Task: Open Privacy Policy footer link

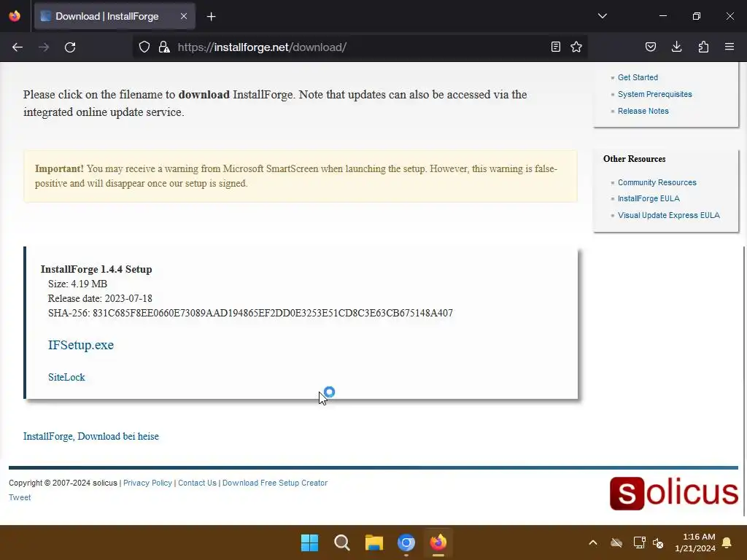Action: (x=147, y=483)
